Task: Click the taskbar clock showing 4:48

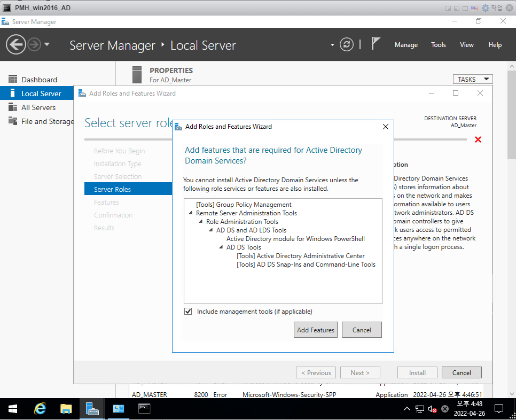Action: point(470,408)
